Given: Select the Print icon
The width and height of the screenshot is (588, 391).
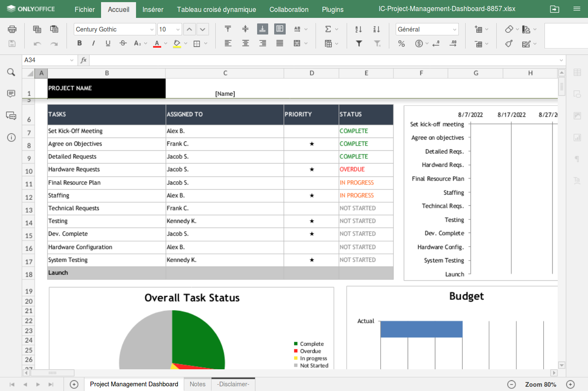Looking at the screenshot, I should (x=12, y=29).
